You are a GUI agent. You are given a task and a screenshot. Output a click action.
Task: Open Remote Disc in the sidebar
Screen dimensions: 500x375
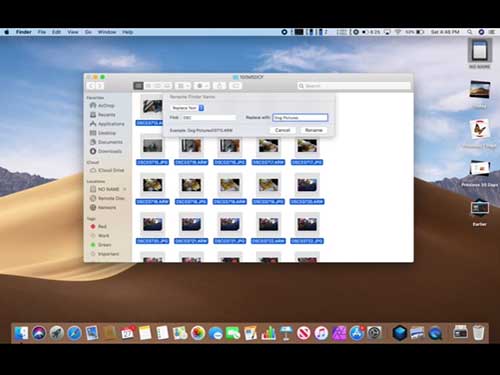pos(111,198)
